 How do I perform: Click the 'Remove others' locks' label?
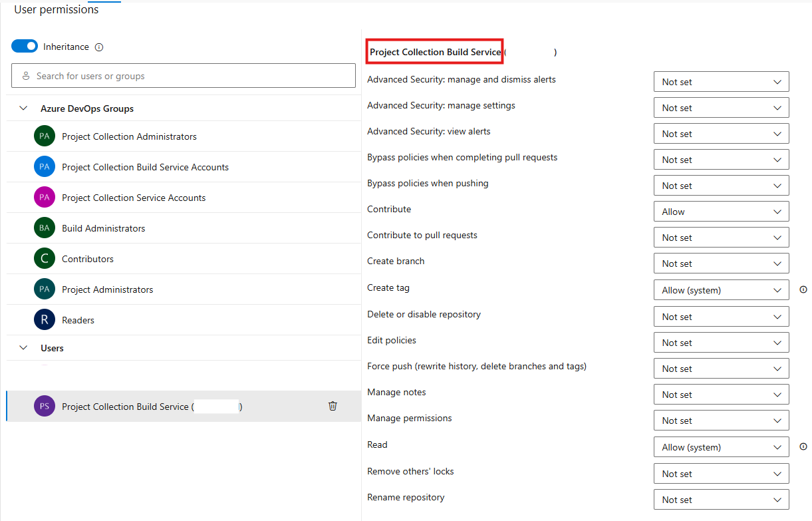(410, 471)
